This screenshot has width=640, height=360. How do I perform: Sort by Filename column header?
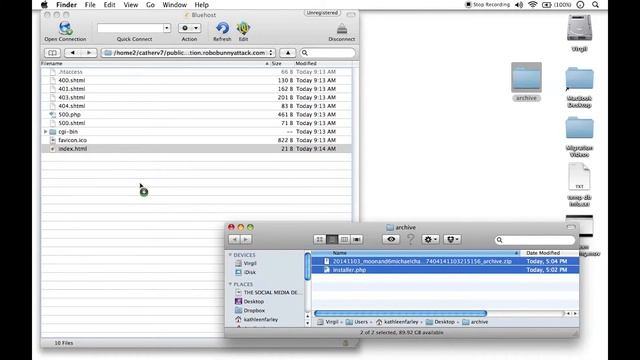(x=155, y=64)
